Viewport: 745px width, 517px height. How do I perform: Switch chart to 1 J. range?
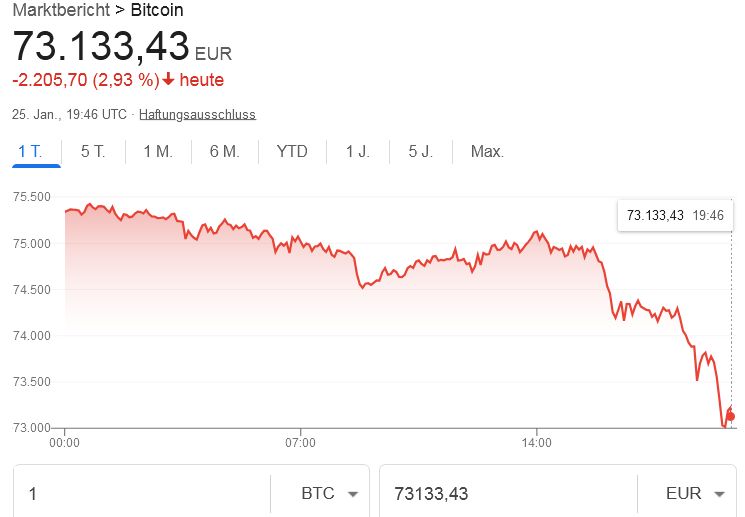click(358, 152)
